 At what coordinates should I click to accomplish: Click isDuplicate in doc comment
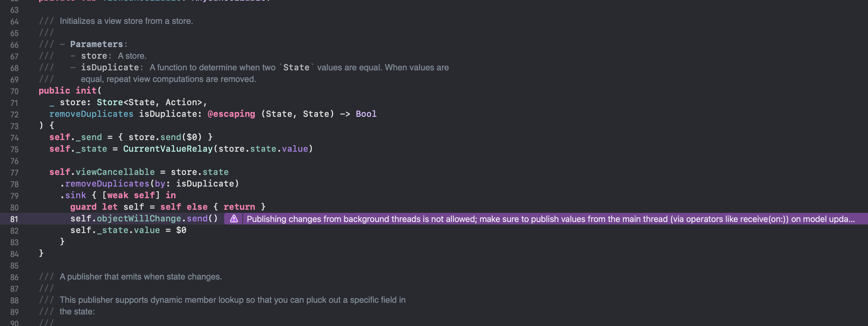(x=110, y=68)
